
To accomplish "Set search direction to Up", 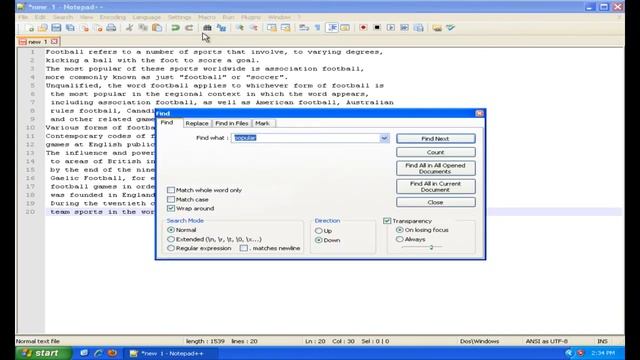I will (x=319, y=231).
